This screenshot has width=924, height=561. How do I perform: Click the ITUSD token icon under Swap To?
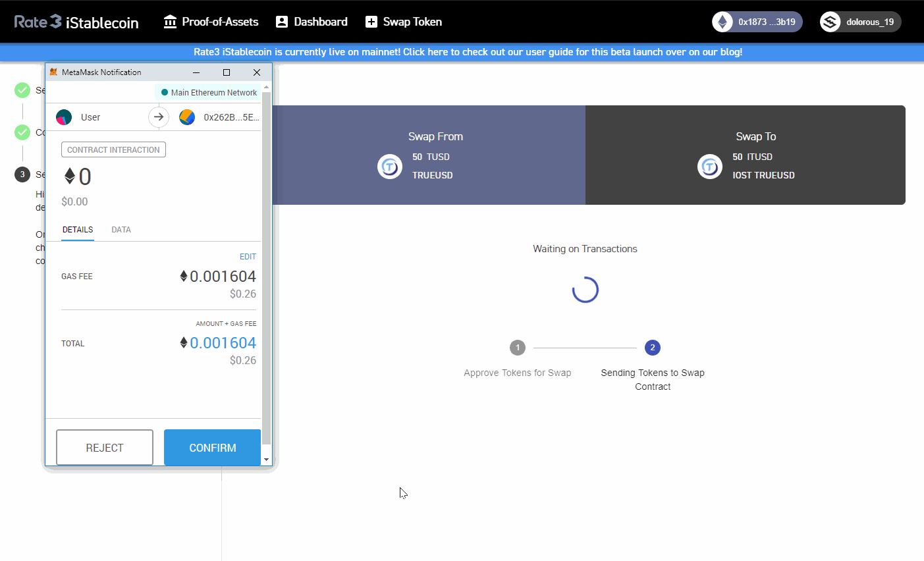pos(710,167)
